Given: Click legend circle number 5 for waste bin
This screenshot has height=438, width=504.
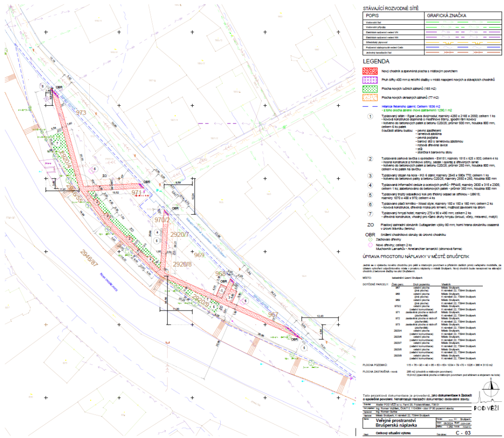Looking at the screenshot, I should (370, 195).
